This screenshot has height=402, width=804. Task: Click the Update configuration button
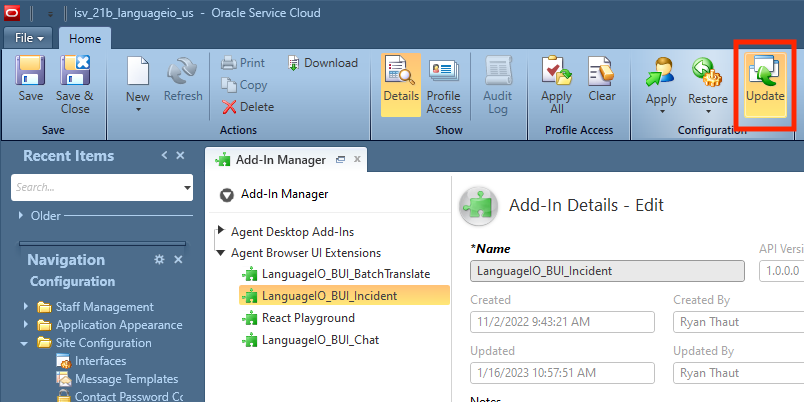point(765,85)
